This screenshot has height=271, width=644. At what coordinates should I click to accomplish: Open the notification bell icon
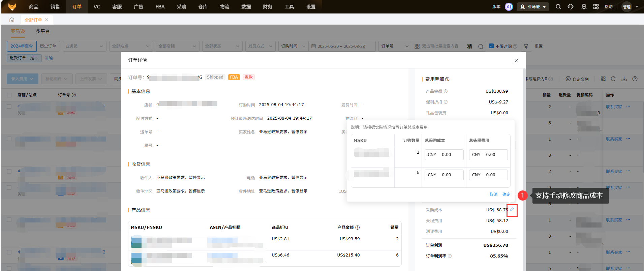pyautogui.click(x=584, y=7)
